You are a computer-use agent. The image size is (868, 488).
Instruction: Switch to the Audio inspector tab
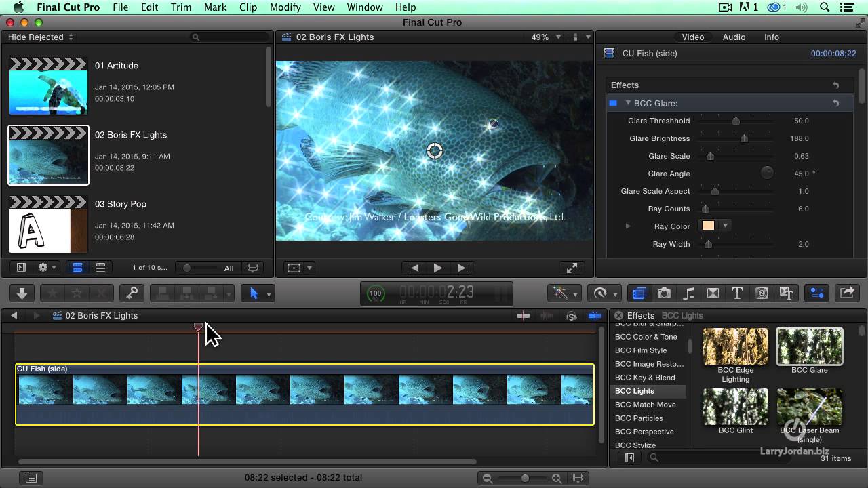734,37
